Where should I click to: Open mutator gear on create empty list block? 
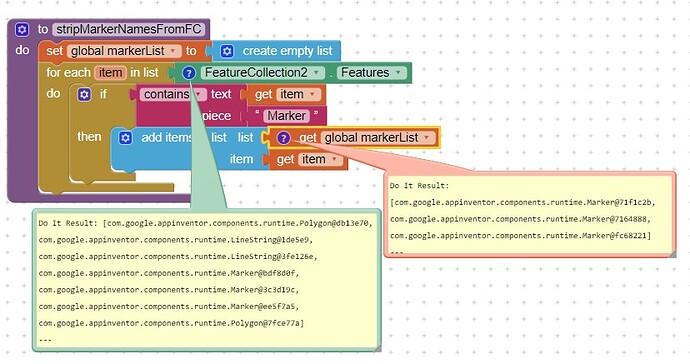(227, 51)
